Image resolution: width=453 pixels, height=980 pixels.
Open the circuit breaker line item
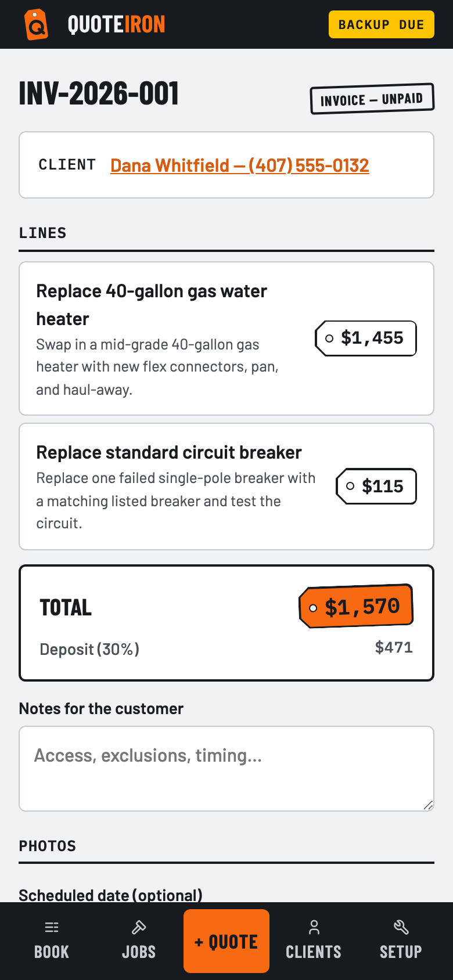(x=227, y=487)
